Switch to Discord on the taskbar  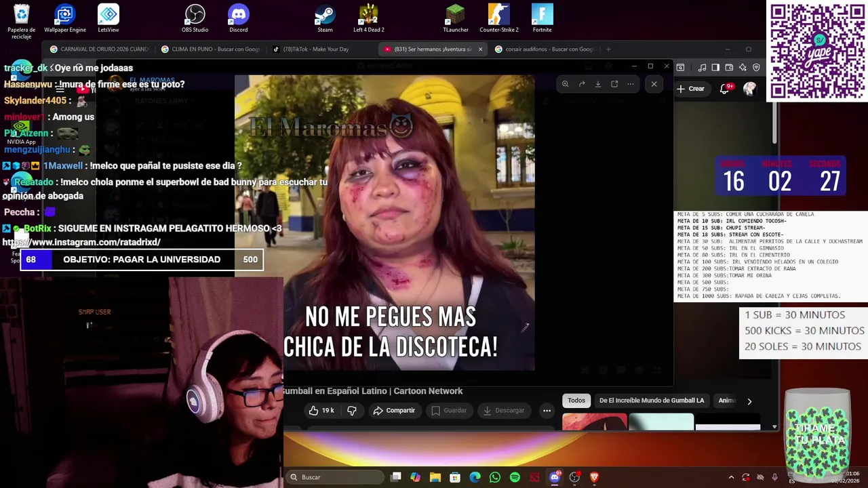point(555,477)
